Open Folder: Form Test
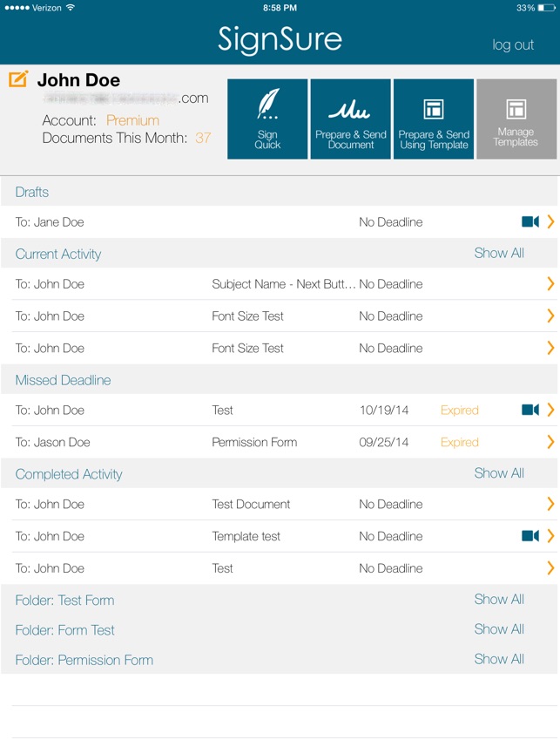This screenshot has height=747, width=560. 64,630
